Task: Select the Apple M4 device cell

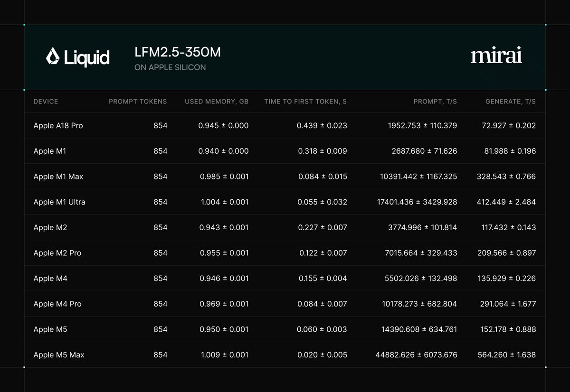Action: coord(50,279)
